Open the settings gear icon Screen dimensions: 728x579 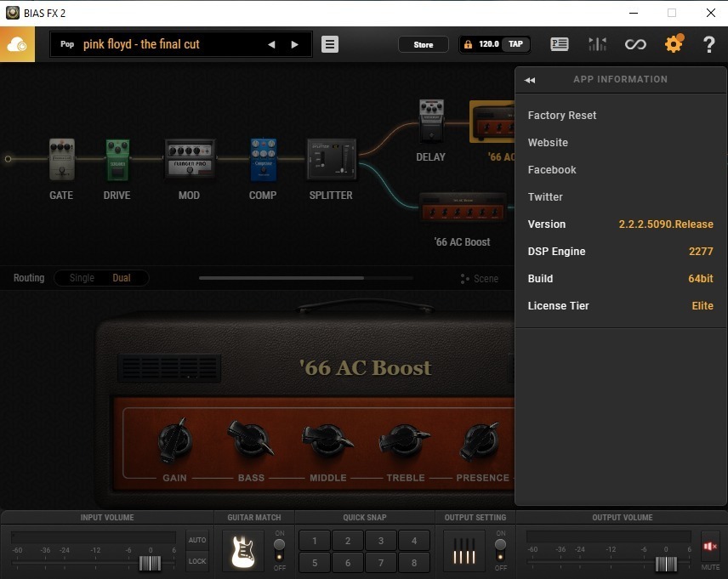674,44
